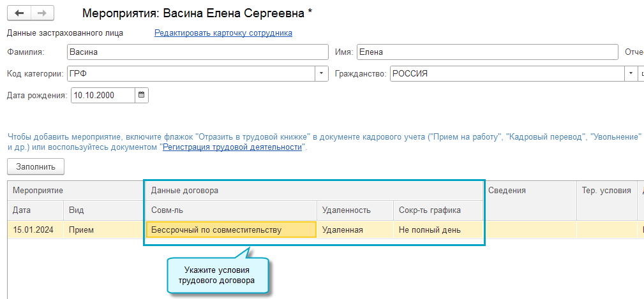
Task: Click the Сокр-ть графика column header
Action: coord(438,210)
